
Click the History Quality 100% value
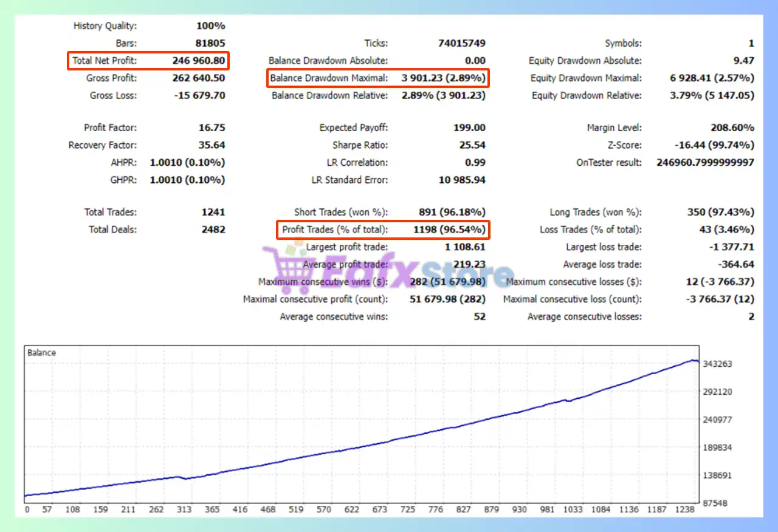pos(211,26)
